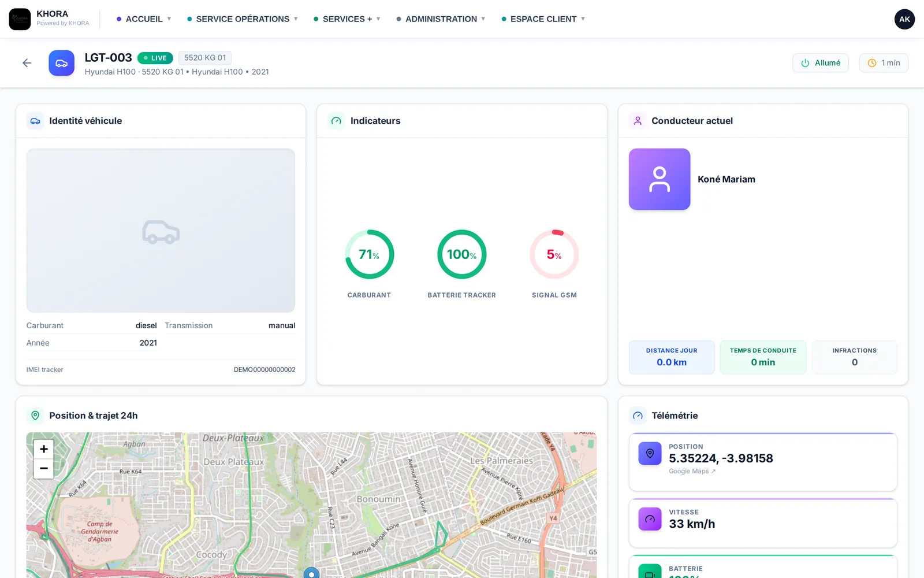Click the 5520 KG 01 plate tag
The height and width of the screenshot is (578, 924).
tap(205, 58)
